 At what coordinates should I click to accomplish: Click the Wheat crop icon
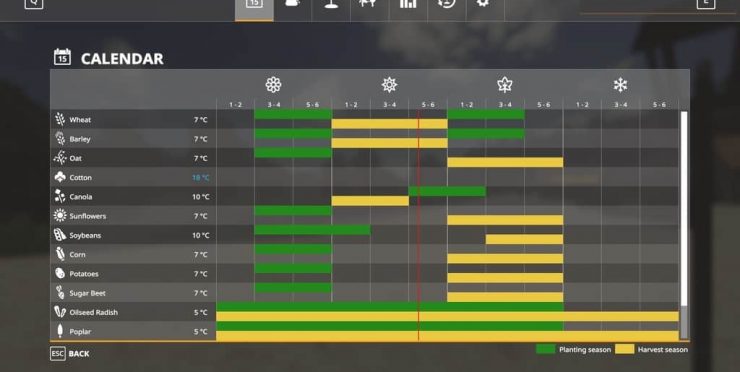click(x=60, y=119)
